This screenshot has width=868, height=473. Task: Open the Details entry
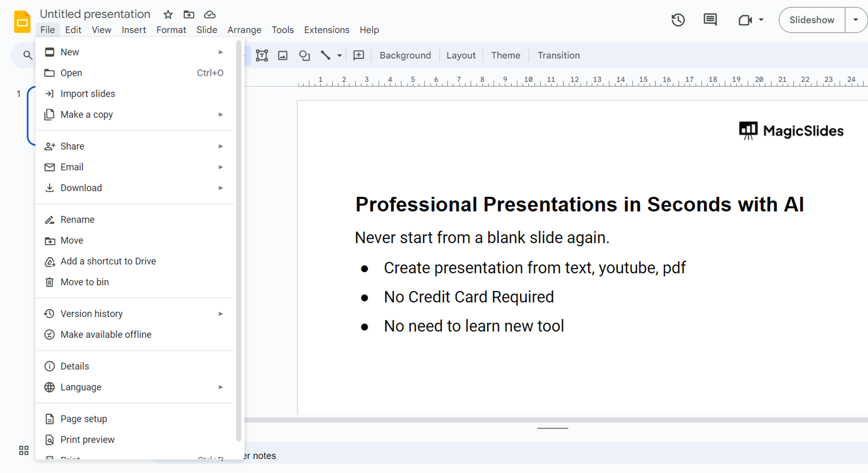coord(135,366)
